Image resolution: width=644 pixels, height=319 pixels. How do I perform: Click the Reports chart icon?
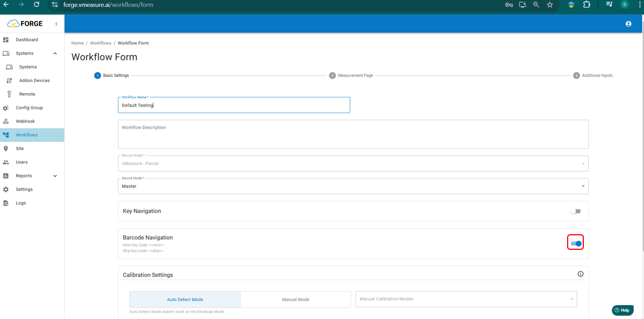pyautogui.click(x=6, y=176)
